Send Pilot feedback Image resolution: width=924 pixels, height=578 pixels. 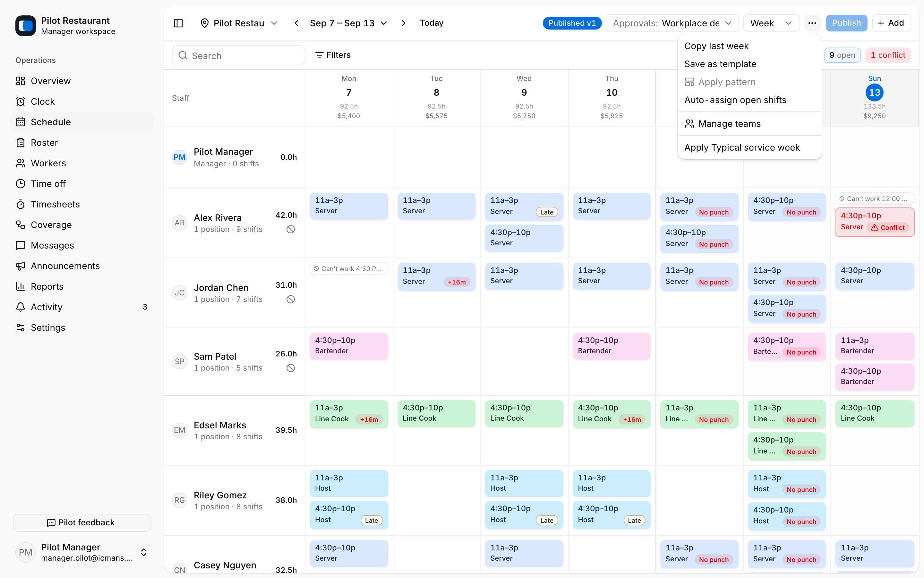pos(82,522)
